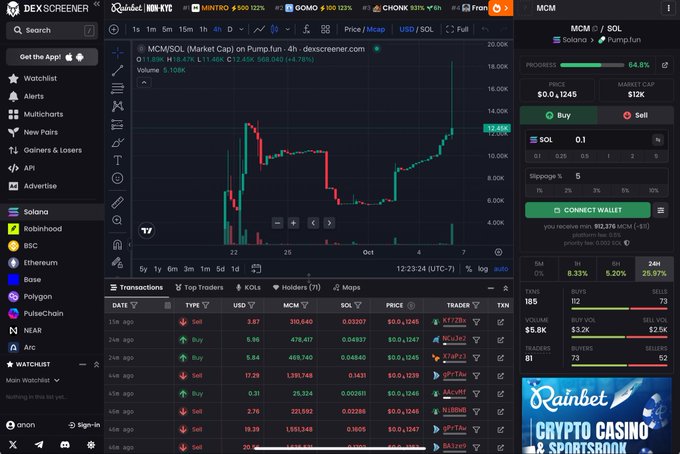The width and height of the screenshot is (680, 454).
Task: Open transaction link for first Sell row
Action: [500, 322]
